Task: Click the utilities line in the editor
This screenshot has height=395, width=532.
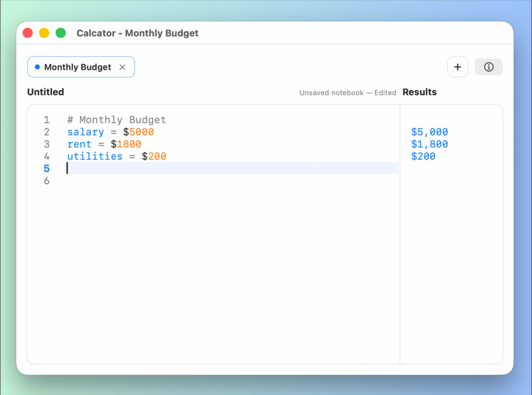Action: click(x=116, y=156)
